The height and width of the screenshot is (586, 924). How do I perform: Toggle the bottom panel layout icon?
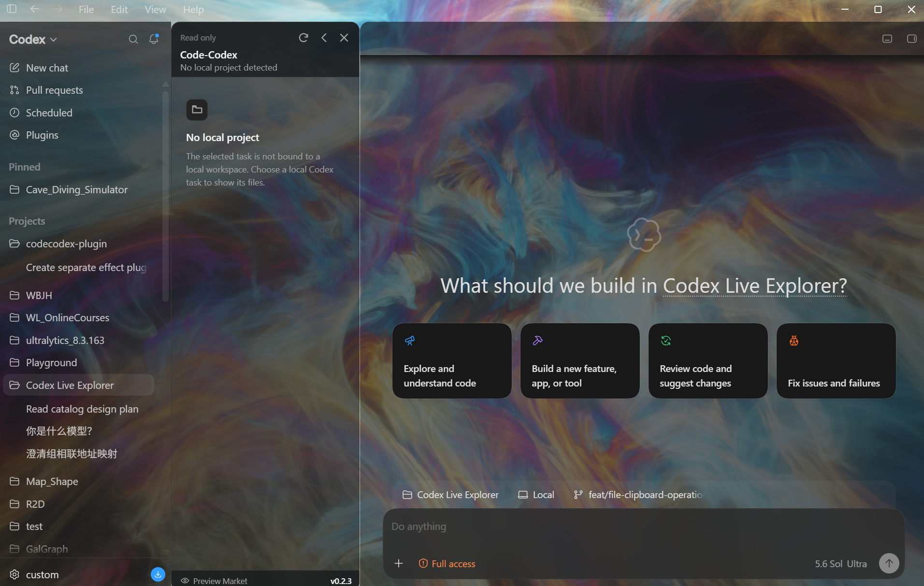887,39
